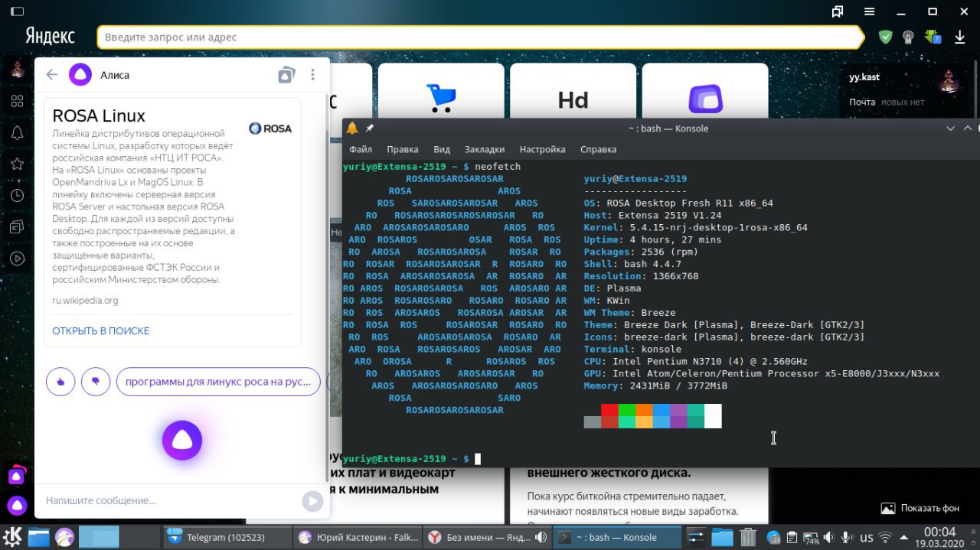Open the browser downloads arrow
Viewport: 980px width, 550px height.
click(x=959, y=37)
